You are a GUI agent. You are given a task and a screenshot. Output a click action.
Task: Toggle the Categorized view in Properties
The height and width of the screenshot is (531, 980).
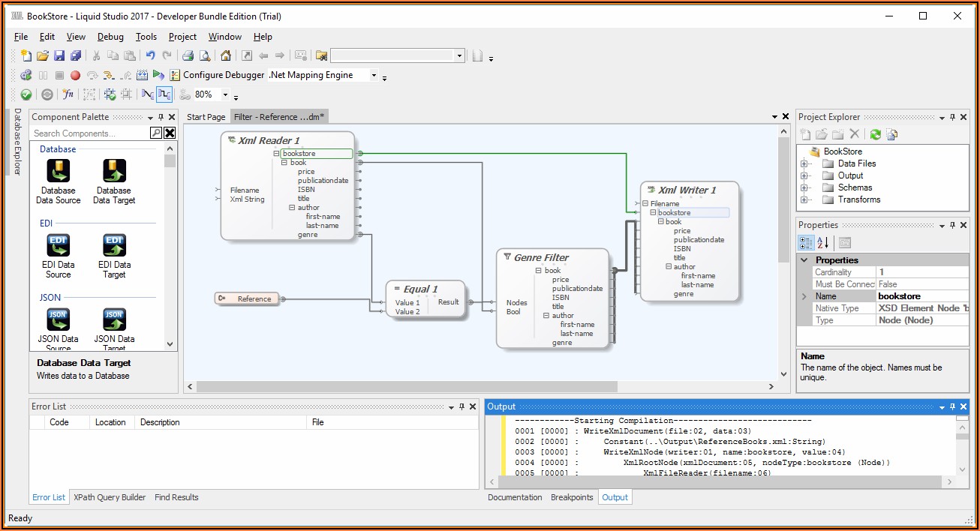tap(806, 242)
